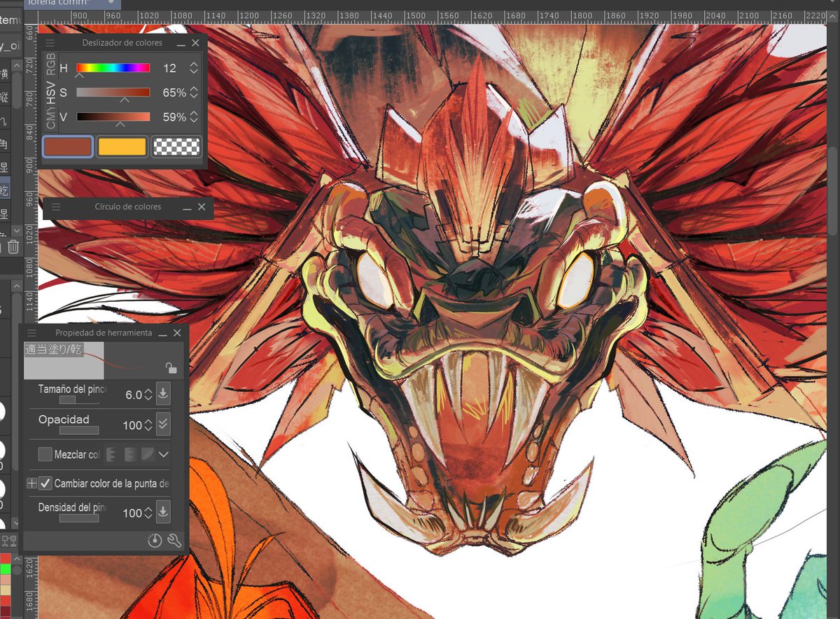Select the brown main color swatch
The height and width of the screenshot is (619, 840).
(68, 146)
